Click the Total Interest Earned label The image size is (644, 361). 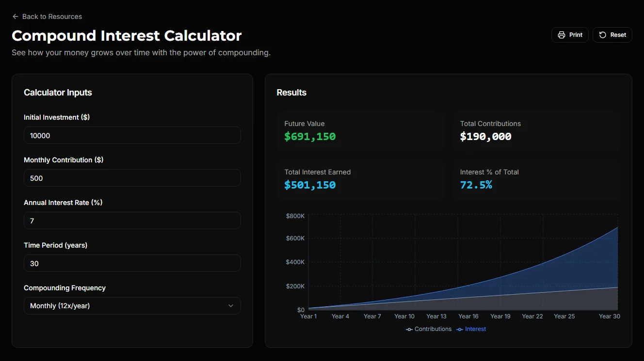point(318,172)
